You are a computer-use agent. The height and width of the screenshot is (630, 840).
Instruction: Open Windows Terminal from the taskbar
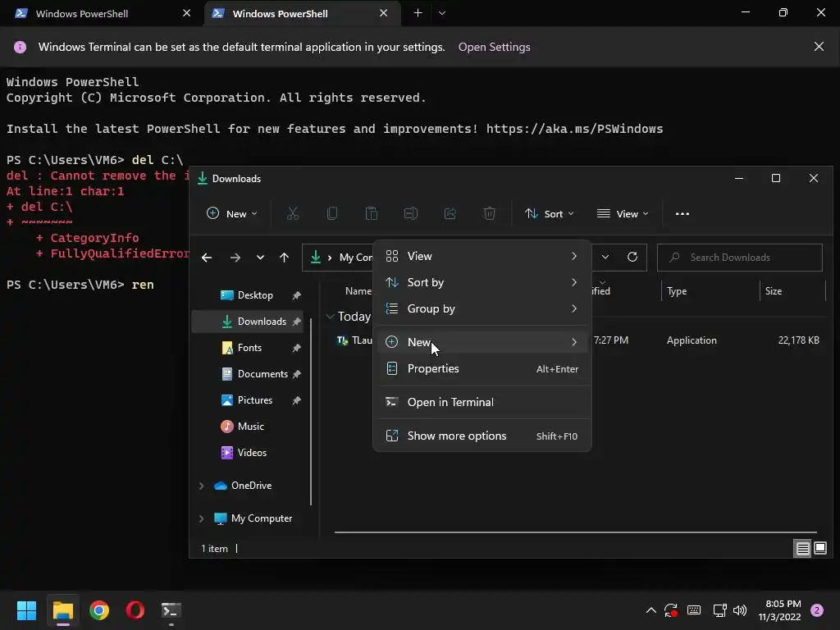pyautogui.click(x=171, y=610)
